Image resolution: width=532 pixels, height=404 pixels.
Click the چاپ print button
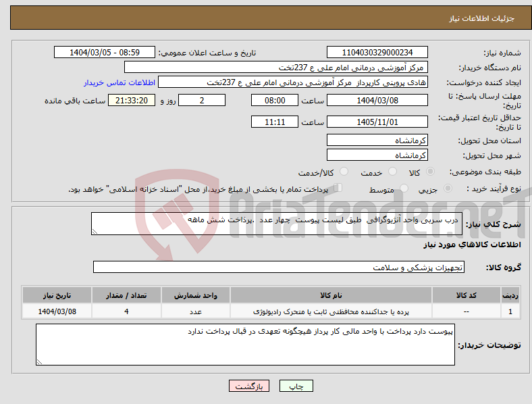point(296,386)
